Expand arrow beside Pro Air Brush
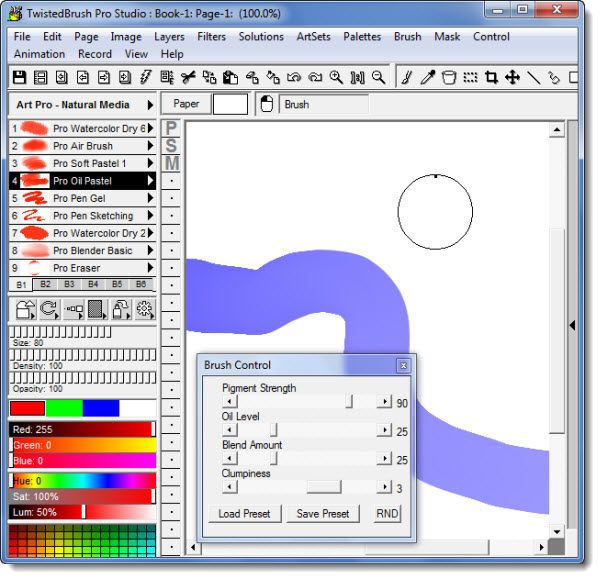600x579 pixels. [x=151, y=145]
